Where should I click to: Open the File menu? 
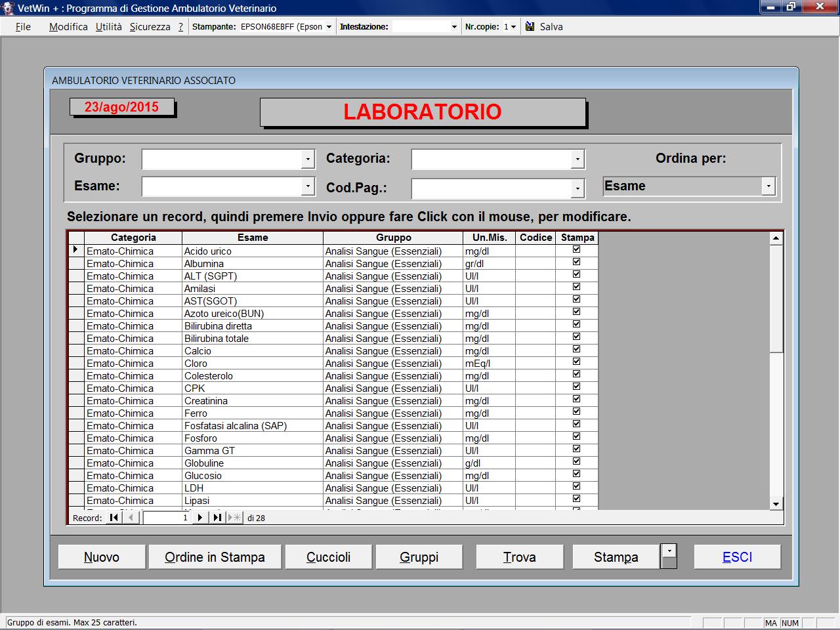23,27
